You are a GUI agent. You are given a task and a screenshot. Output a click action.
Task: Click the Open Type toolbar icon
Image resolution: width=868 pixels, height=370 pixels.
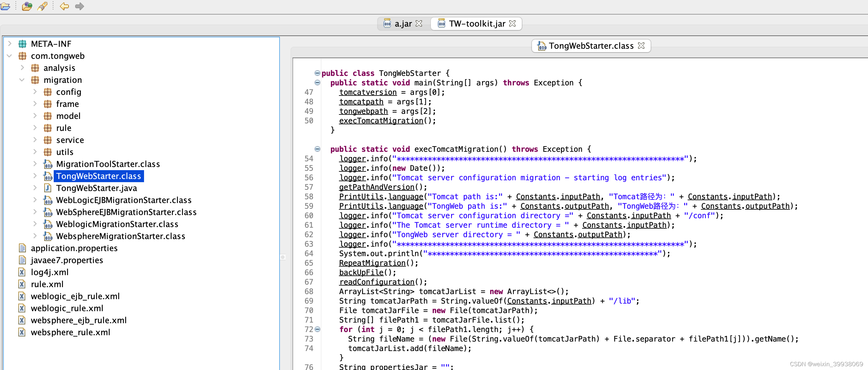tap(27, 6)
